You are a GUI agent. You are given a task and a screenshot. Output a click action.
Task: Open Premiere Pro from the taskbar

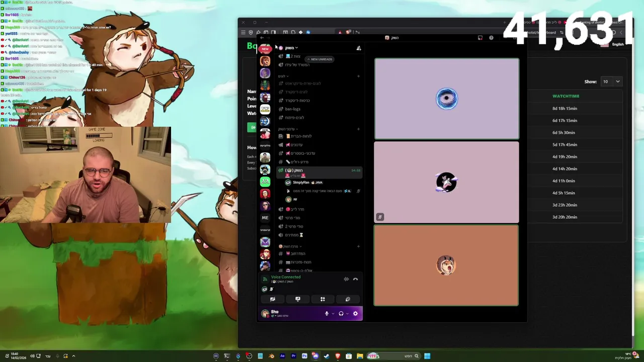click(293, 356)
